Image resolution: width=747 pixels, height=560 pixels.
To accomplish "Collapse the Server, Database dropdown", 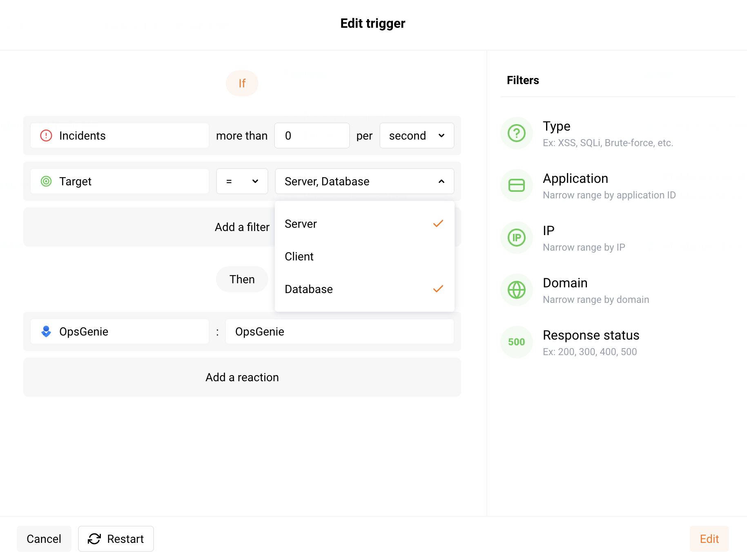I will 441,181.
